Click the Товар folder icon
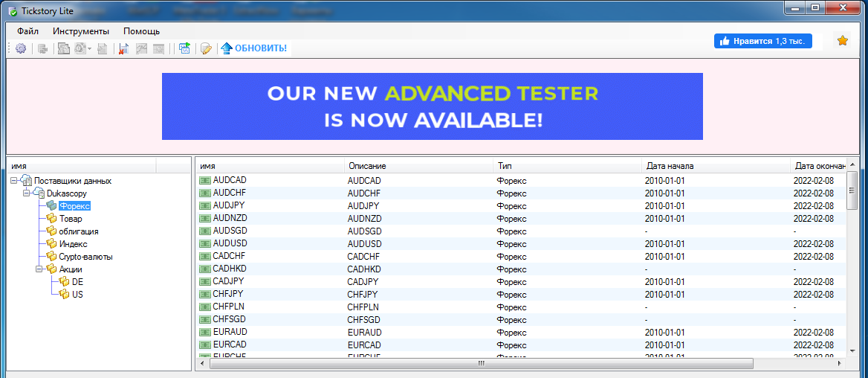The width and height of the screenshot is (868, 378). [51, 219]
